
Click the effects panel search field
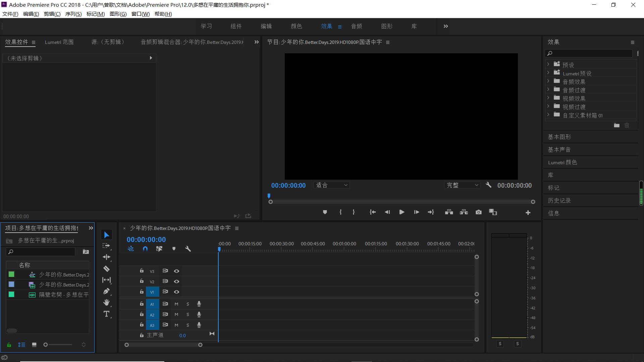[590, 53]
